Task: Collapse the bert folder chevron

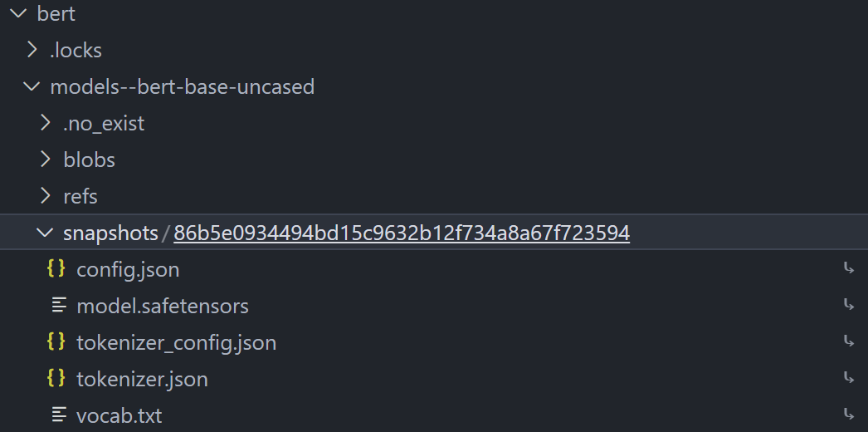Action: pos(19,13)
